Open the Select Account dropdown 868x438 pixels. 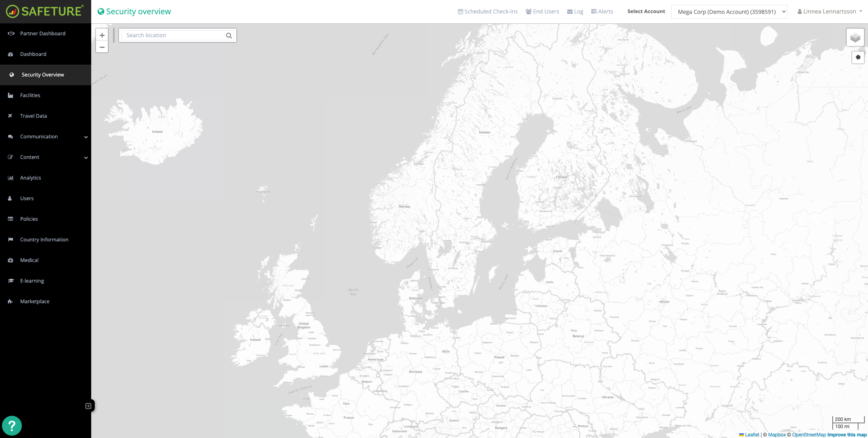pos(729,12)
